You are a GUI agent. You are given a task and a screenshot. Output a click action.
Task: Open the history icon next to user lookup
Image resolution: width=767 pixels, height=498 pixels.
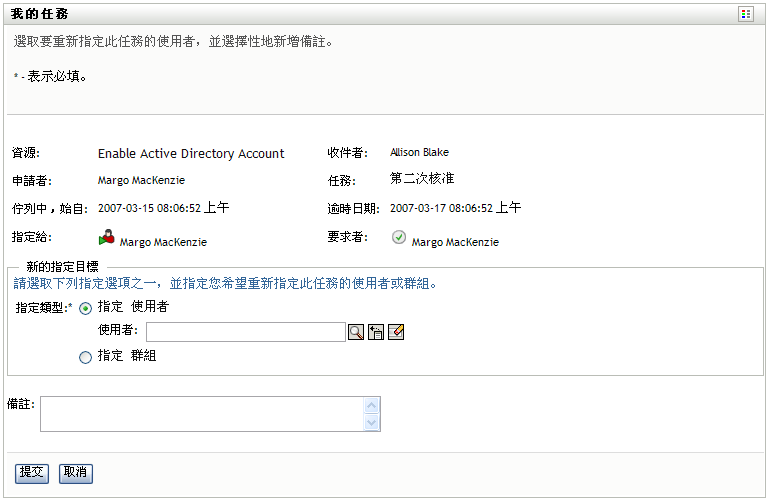pyautogui.click(x=376, y=332)
